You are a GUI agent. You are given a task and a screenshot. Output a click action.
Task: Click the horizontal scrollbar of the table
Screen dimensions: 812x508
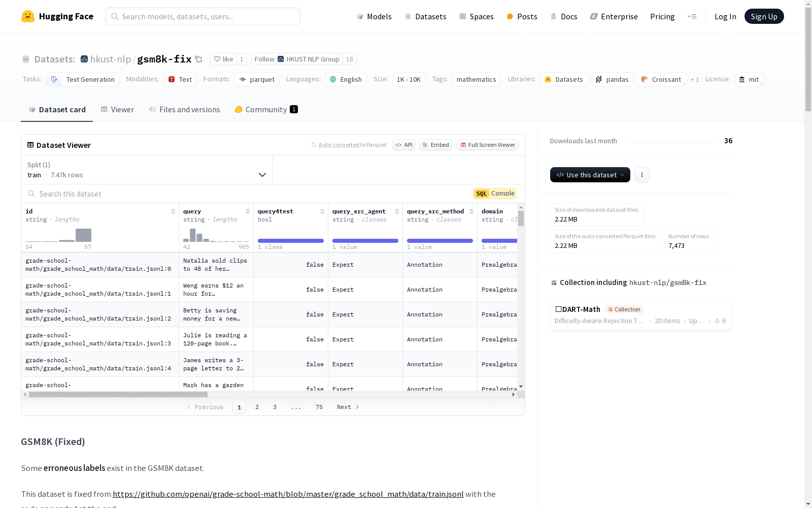tap(118, 394)
